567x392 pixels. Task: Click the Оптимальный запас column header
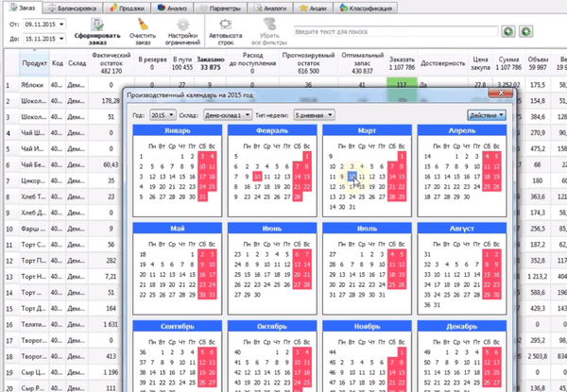[x=362, y=63]
